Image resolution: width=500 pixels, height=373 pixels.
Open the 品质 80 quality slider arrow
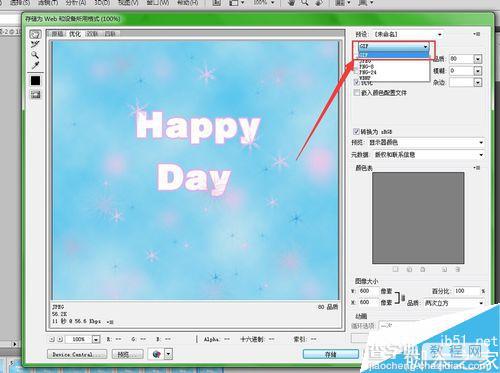(x=478, y=59)
